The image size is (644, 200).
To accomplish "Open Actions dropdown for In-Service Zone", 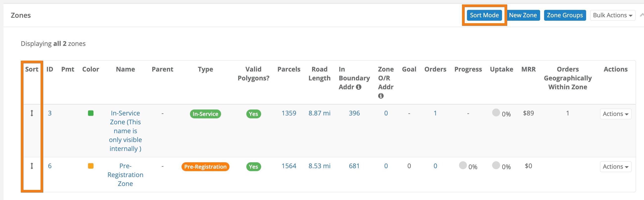I will click(x=615, y=114).
